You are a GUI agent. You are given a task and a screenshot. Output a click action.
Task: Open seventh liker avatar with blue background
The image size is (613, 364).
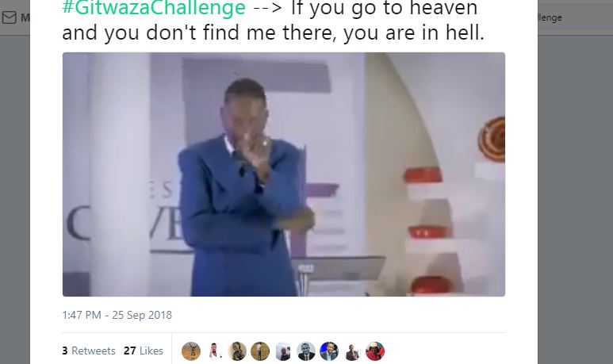coord(329,351)
